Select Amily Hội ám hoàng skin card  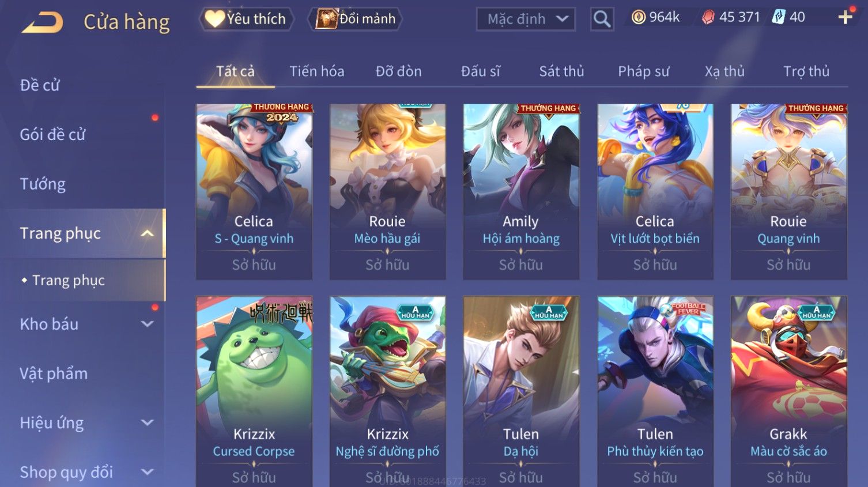click(x=521, y=192)
